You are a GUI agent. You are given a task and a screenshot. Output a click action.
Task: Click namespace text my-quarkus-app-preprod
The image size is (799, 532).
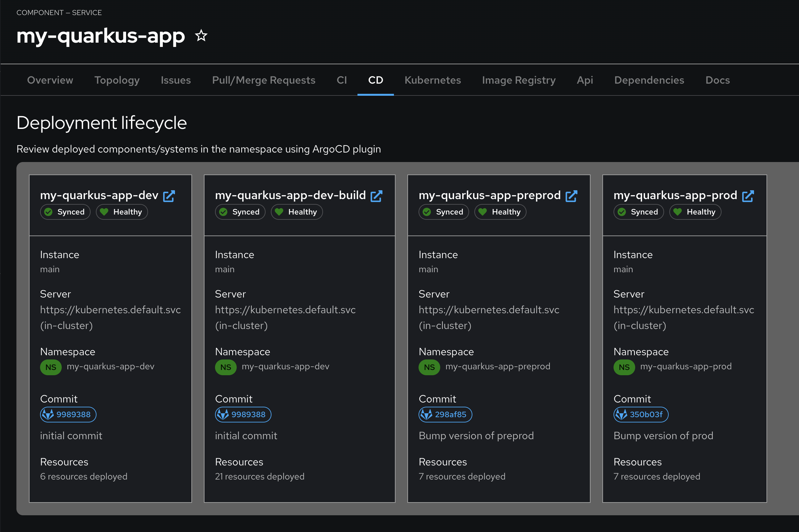coord(498,366)
